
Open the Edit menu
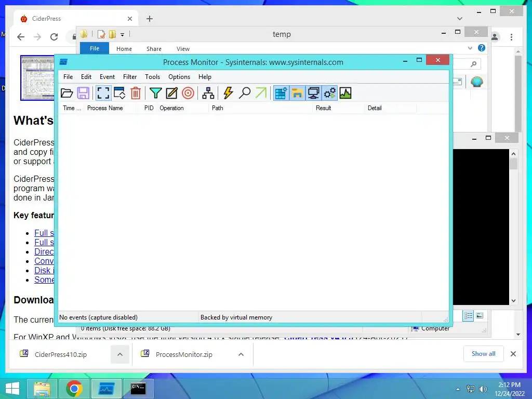click(86, 77)
